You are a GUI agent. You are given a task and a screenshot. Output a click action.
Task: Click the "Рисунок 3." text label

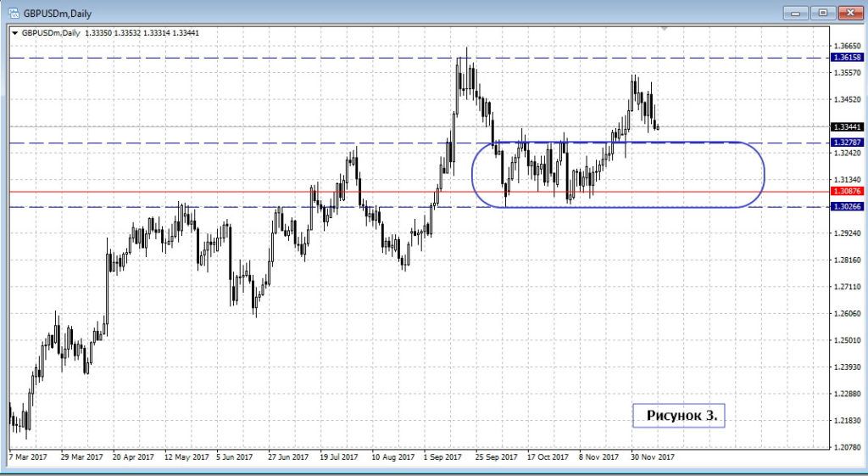pos(681,415)
